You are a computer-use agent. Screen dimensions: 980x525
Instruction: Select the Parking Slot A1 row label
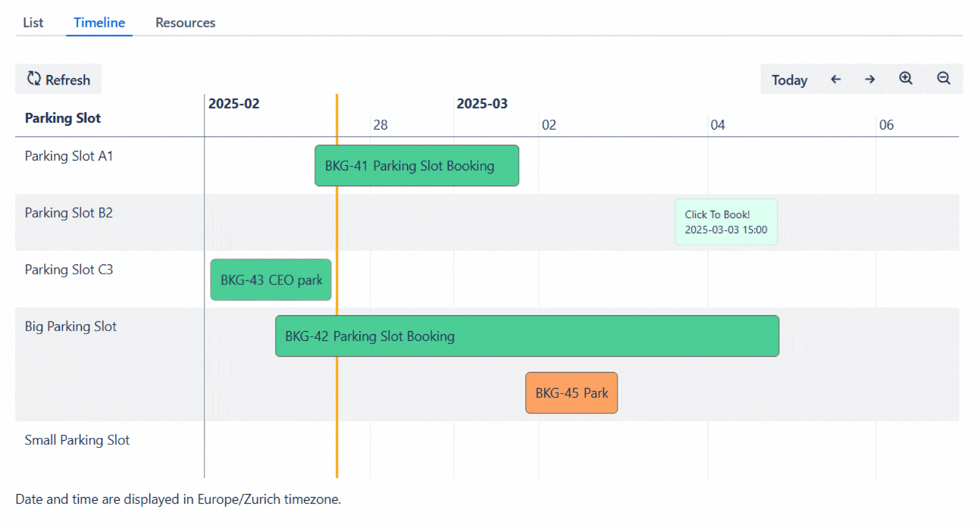69,155
